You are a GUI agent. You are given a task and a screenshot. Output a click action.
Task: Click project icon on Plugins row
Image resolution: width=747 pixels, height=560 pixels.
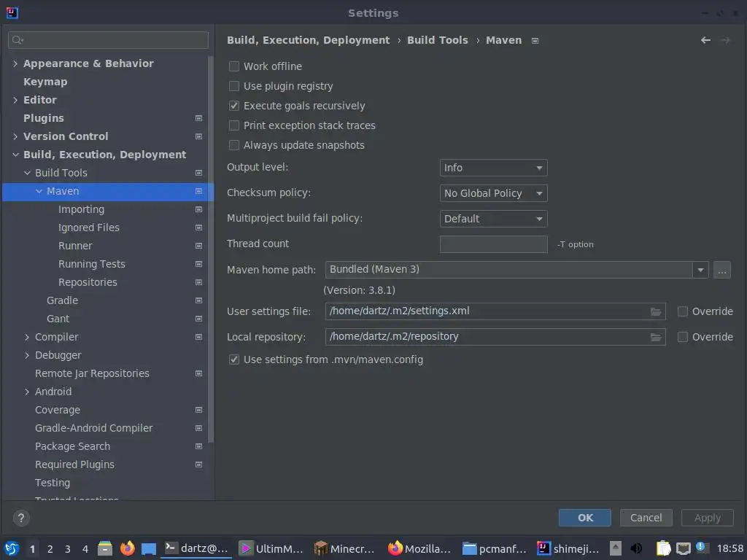[x=198, y=118]
